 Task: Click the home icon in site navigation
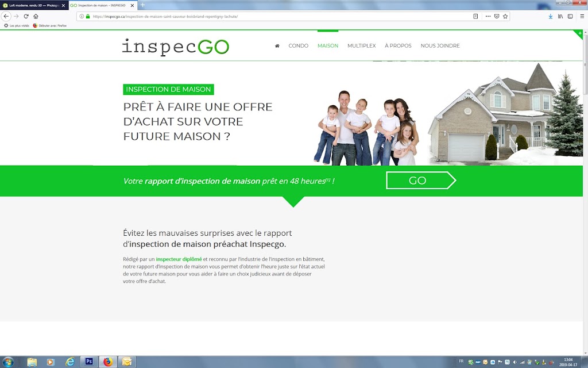[277, 46]
